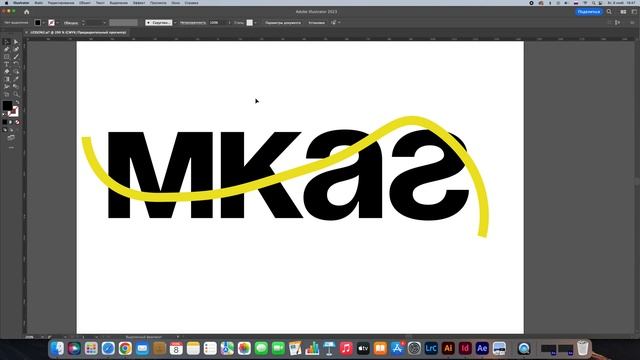Image resolution: width=640 pixels, height=360 pixels.
Task: Open the Окно menu
Action: [x=176, y=3]
